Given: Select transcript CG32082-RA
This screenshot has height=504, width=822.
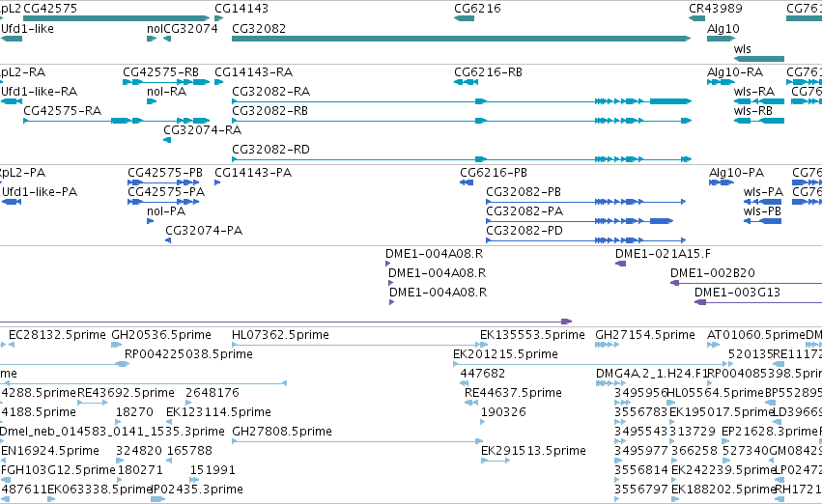Looking at the screenshot, I should (270, 91).
